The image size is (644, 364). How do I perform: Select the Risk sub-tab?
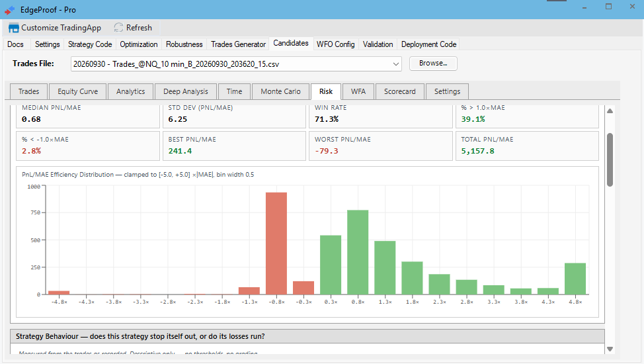pyautogui.click(x=326, y=92)
